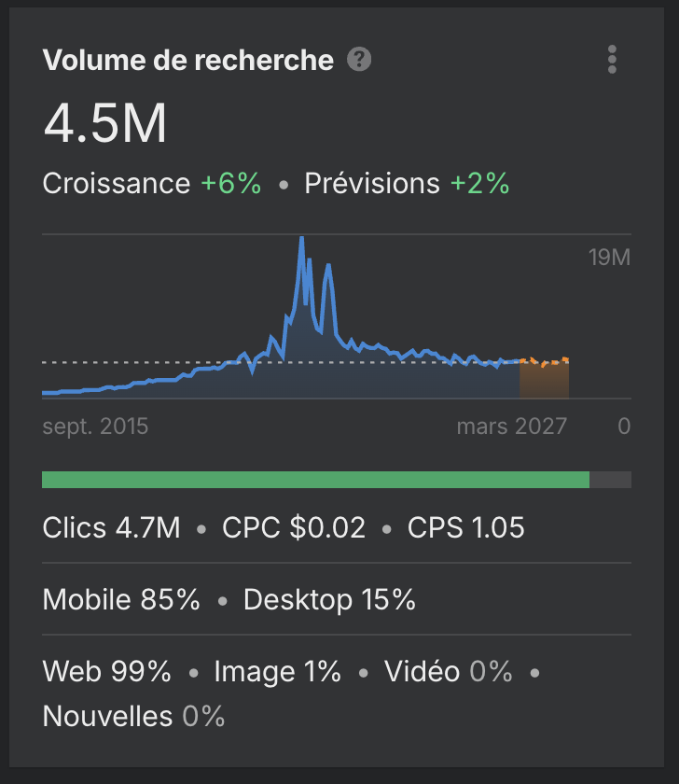Click the mars 2027 date label
This screenshot has width=679, height=784.
[x=511, y=427]
